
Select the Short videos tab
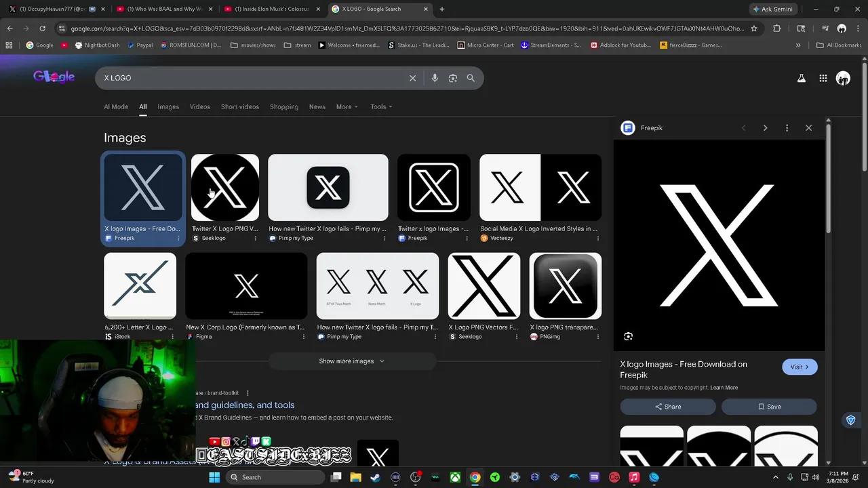pos(240,106)
